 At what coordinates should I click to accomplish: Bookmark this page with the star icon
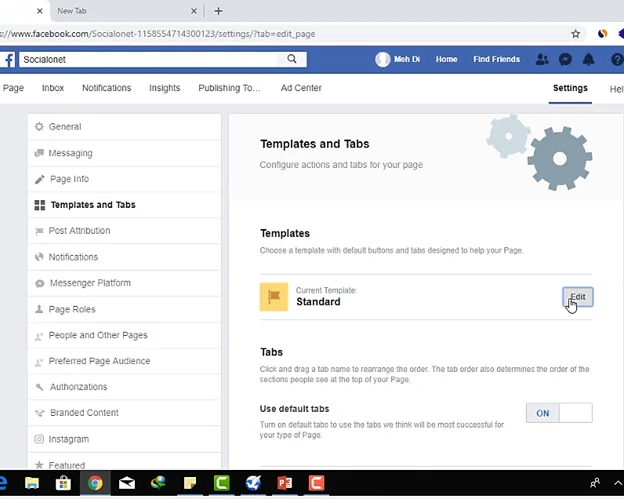point(575,33)
